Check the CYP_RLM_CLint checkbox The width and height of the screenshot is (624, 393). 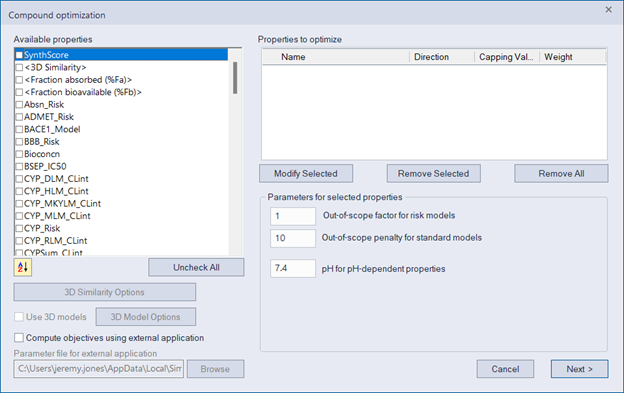coord(19,241)
